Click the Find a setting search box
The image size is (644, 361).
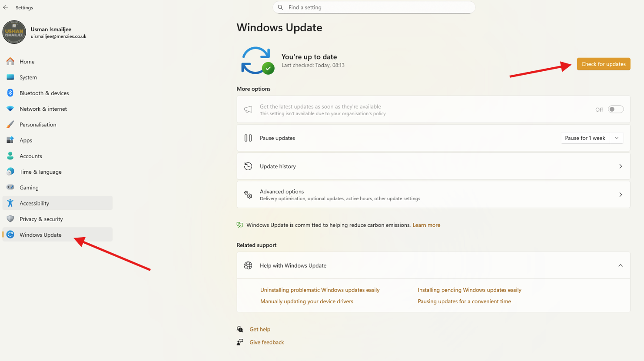(x=374, y=7)
